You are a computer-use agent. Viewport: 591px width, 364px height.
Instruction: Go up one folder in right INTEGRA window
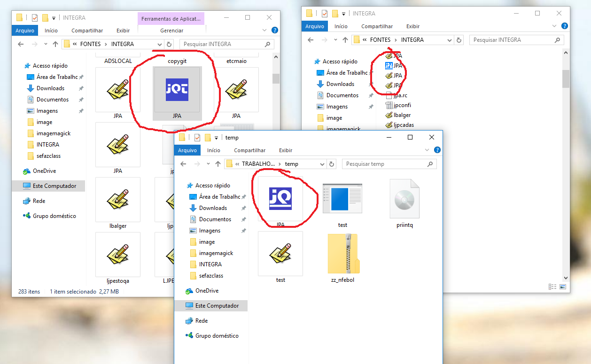coord(345,40)
